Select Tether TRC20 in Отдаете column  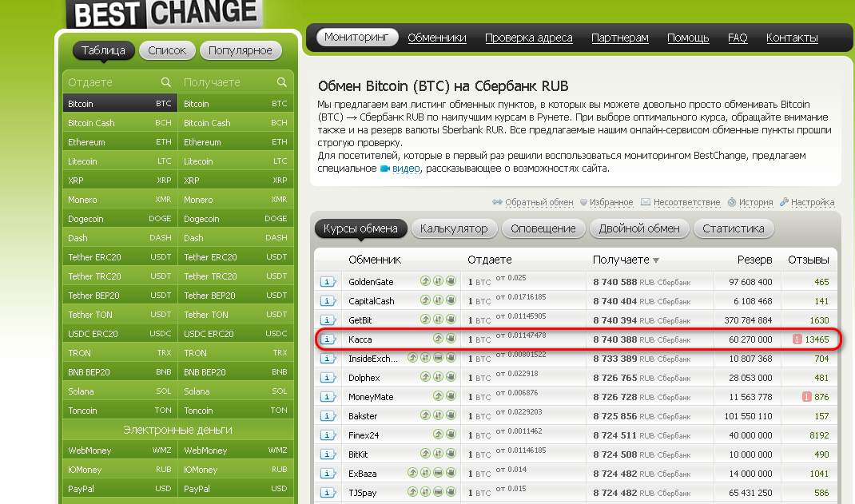click(x=120, y=276)
